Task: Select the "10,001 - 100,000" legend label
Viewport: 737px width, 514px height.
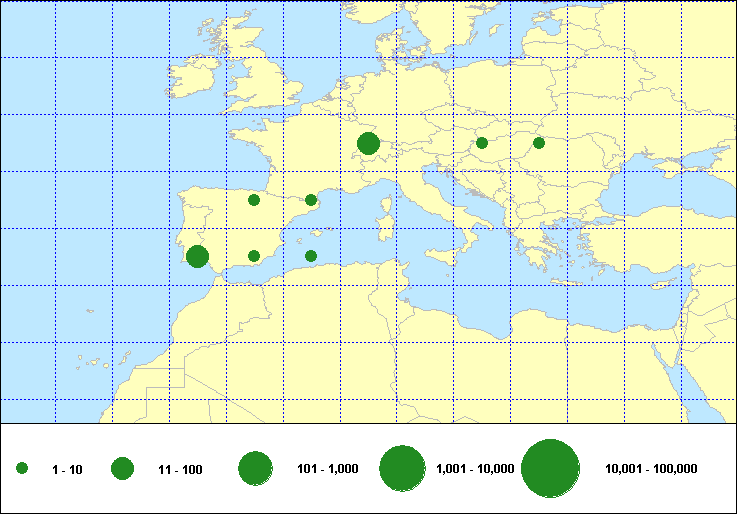Action: click(x=651, y=469)
